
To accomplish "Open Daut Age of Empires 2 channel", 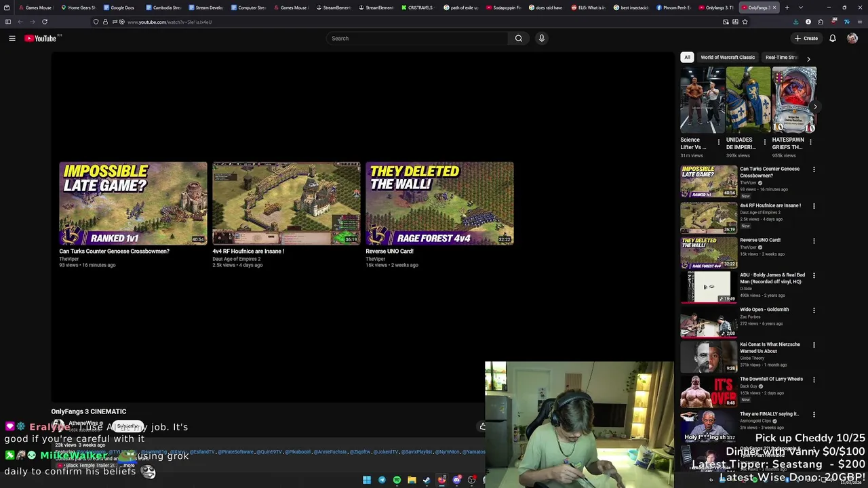I will (x=236, y=259).
